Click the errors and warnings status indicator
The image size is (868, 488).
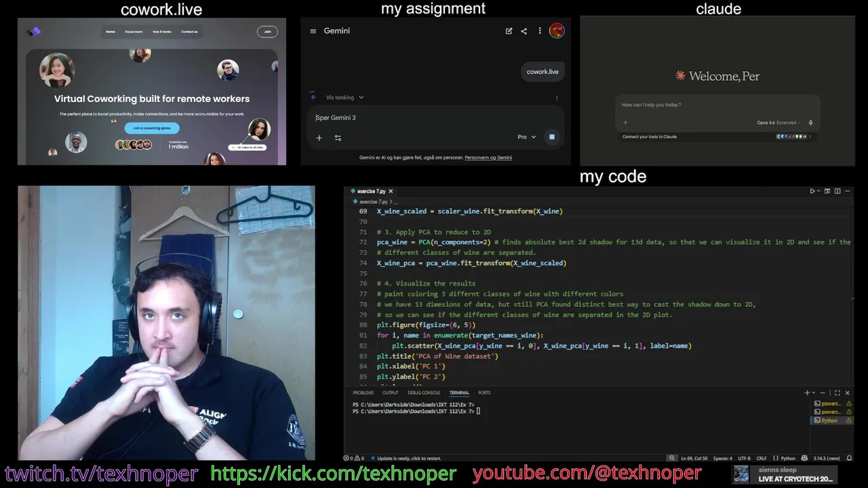click(354, 459)
